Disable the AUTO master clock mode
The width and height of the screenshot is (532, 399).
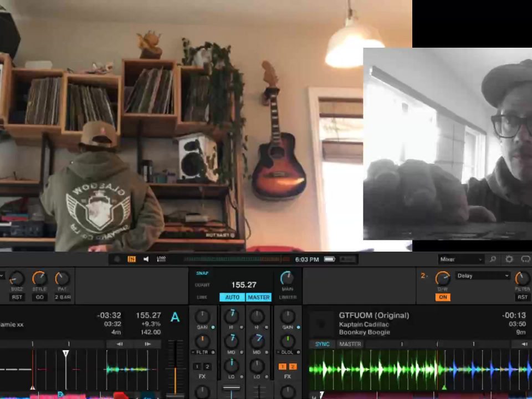click(x=232, y=297)
